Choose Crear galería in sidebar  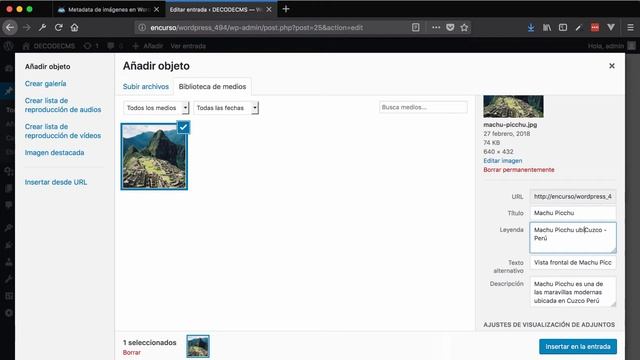coord(45,84)
